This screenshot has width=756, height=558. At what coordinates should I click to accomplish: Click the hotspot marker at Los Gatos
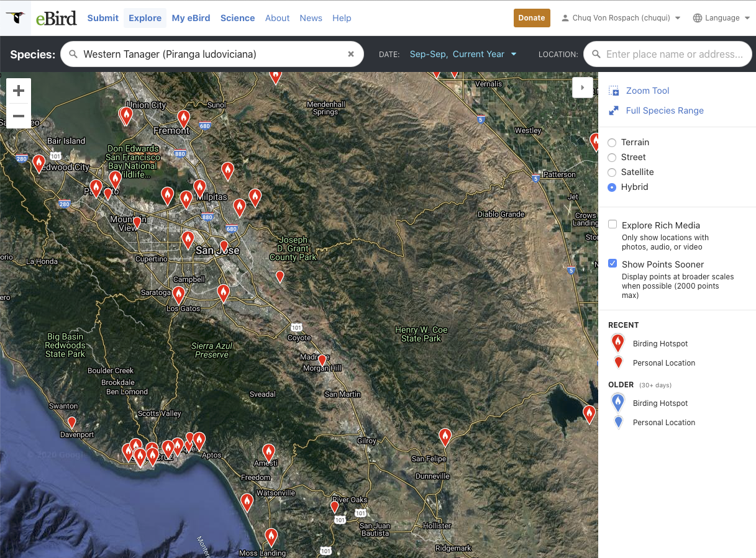tap(179, 295)
